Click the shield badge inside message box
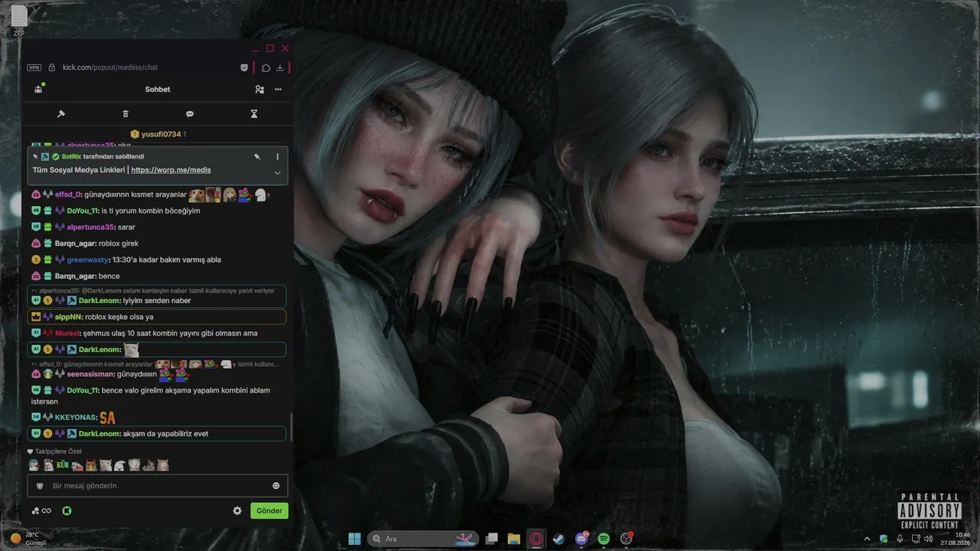Image resolution: width=980 pixels, height=551 pixels. point(41,486)
